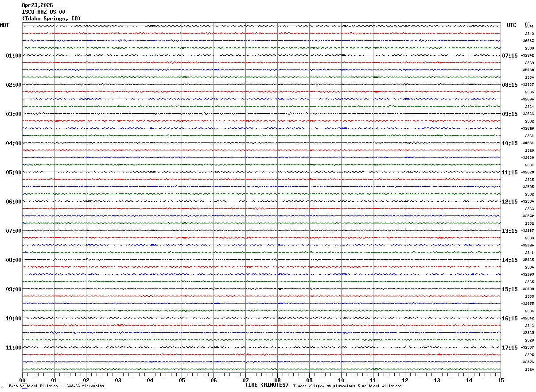
Task: Click the 06:00 MDT time label
Action: (x=13, y=202)
